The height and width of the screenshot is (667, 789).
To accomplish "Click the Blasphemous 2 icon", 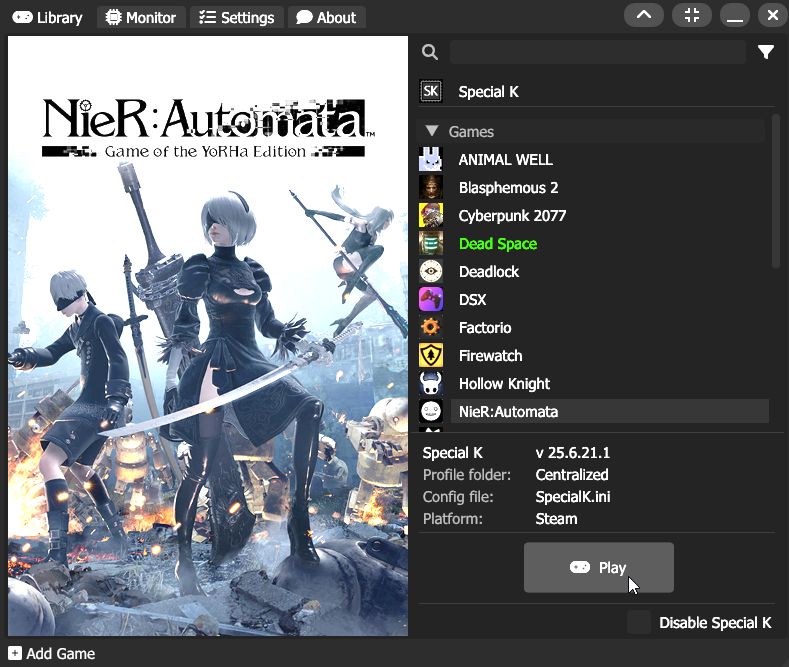I will pyautogui.click(x=431, y=187).
